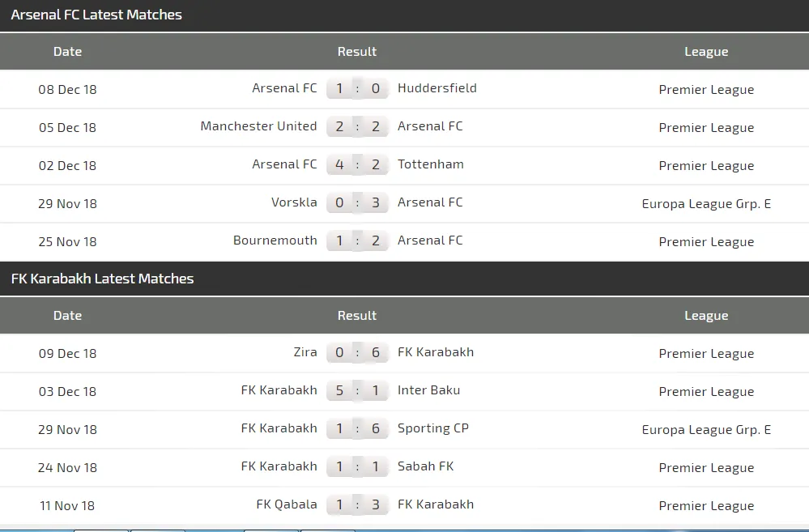
Task: Open the Huddersfield team page
Action: point(437,87)
